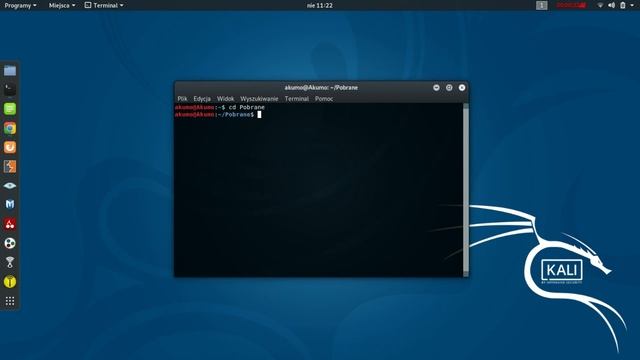
Task: Click workspace indicator 1 in top bar
Action: coord(542,5)
